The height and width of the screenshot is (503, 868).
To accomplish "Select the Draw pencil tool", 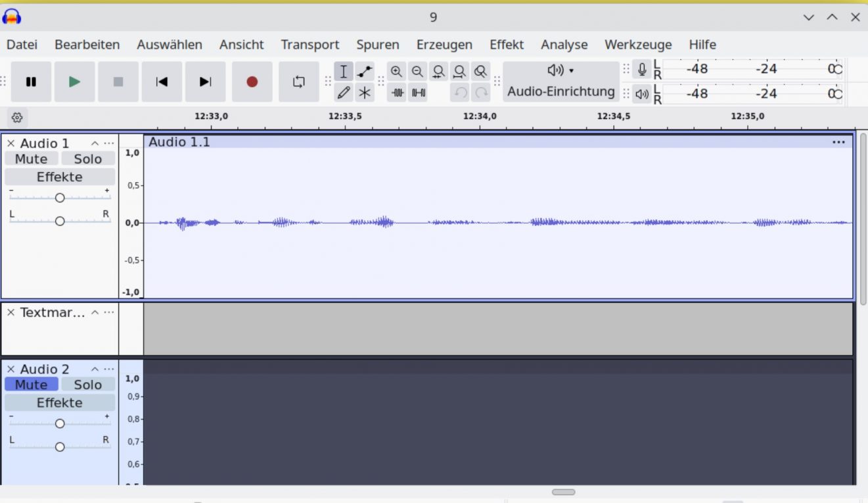I will point(343,93).
